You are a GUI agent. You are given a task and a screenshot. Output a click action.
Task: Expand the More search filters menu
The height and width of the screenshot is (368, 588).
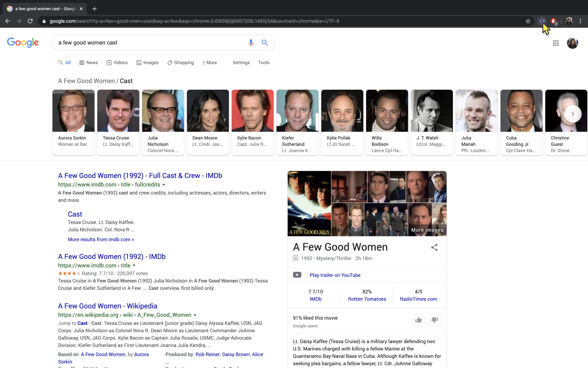[x=209, y=63]
